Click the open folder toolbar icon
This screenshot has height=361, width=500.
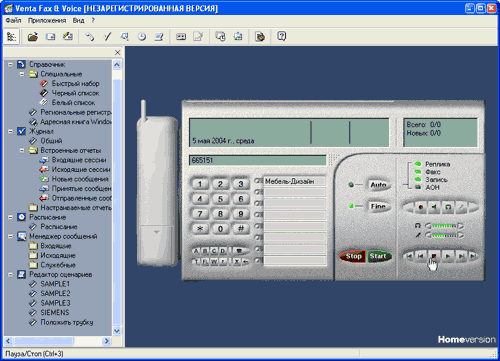[33, 37]
